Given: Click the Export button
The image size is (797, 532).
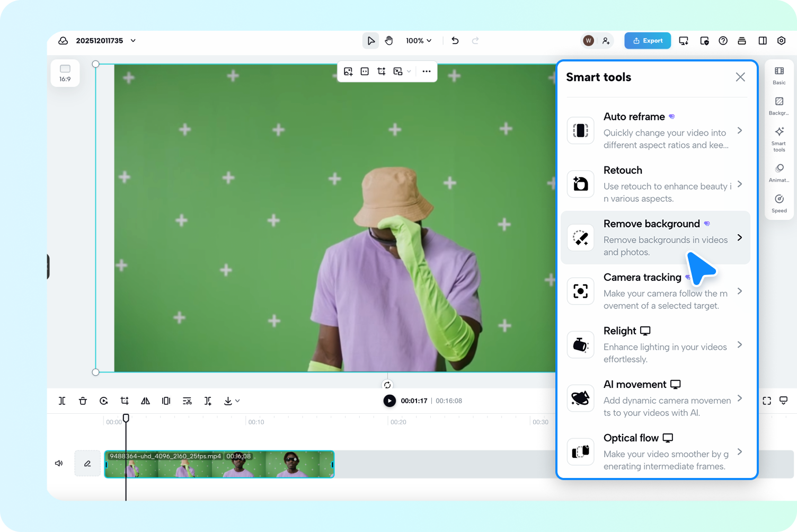Looking at the screenshot, I should pos(647,40).
